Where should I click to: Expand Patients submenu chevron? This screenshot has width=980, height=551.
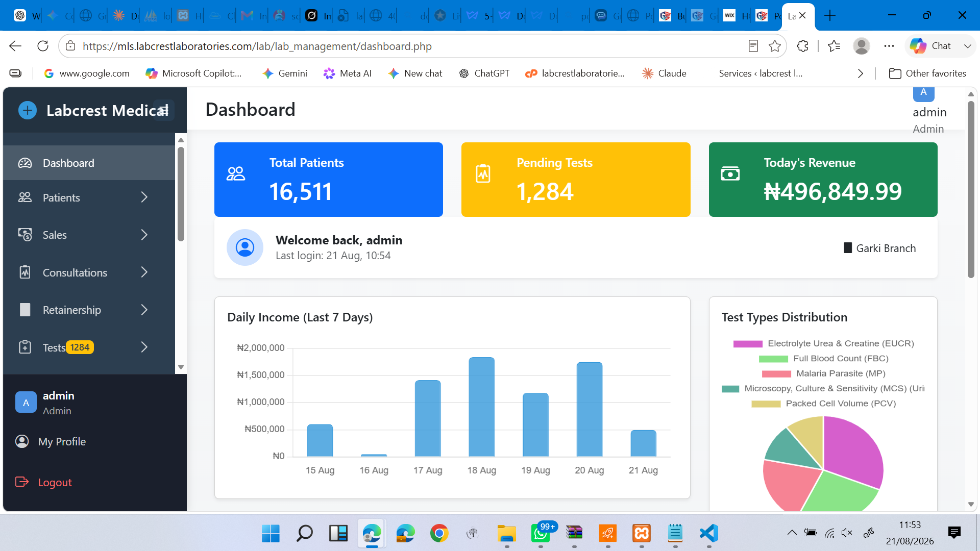(144, 197)
